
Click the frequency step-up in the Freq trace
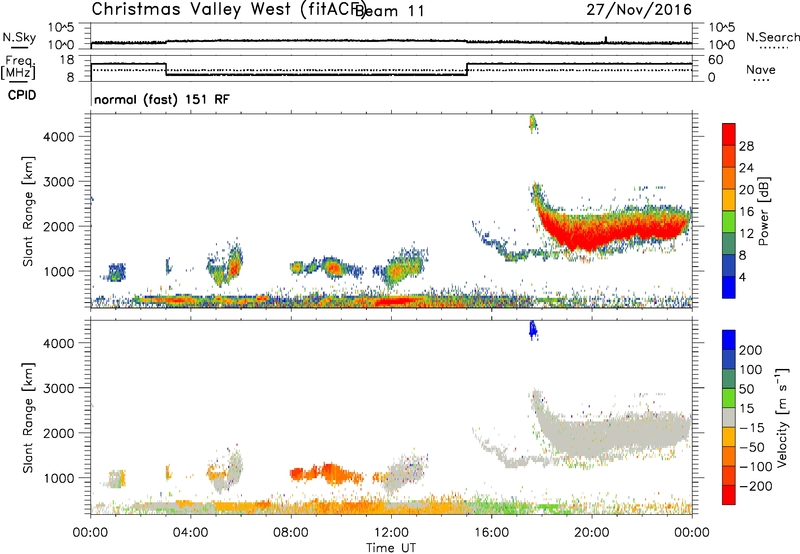coord(467,69)
